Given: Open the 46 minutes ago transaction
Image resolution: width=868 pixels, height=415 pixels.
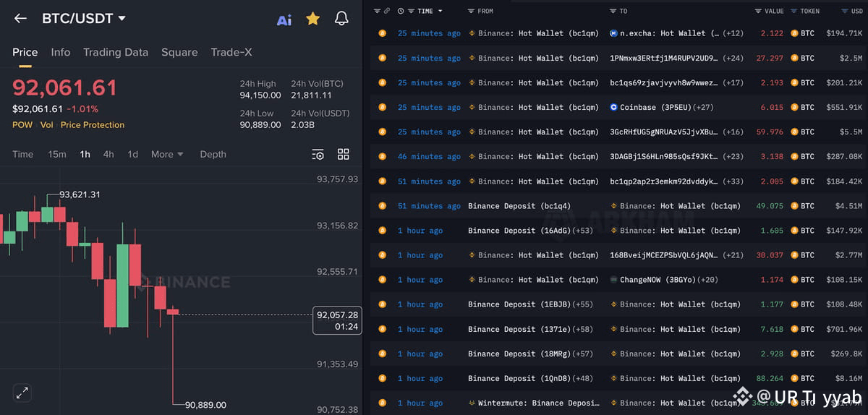Looking at the screenshot, I should click(429, 156).
